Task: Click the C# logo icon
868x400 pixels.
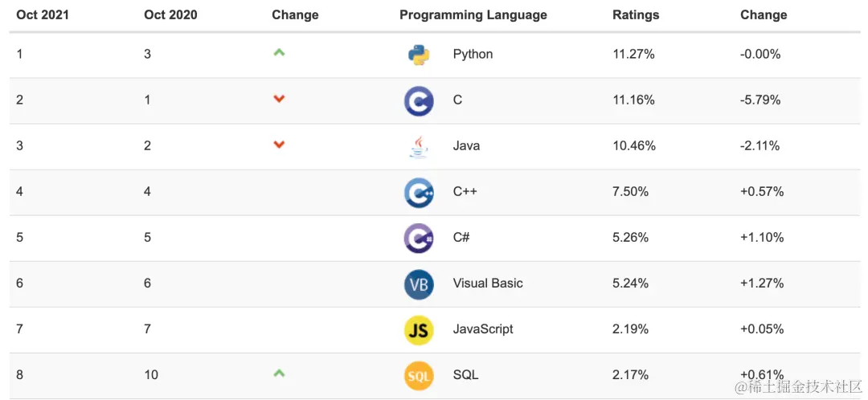Action: (419, 239)
